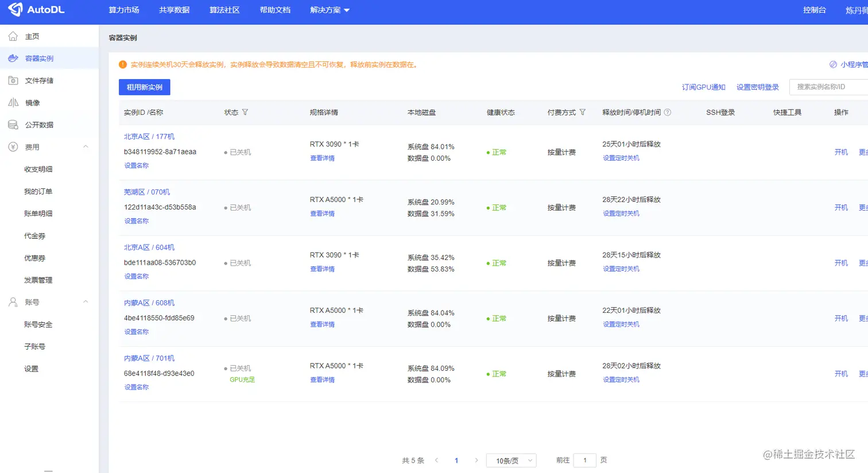The height and width of the screenshot is (473, 868).
Task: Open 共享数据 in top navigation
Action: point(175,10)
